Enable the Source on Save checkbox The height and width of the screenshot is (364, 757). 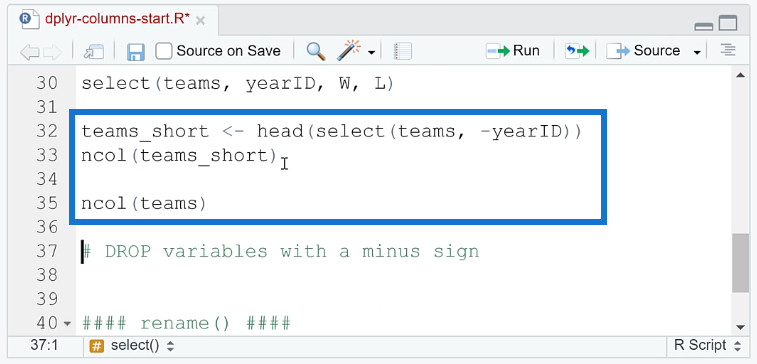(164, 51)
